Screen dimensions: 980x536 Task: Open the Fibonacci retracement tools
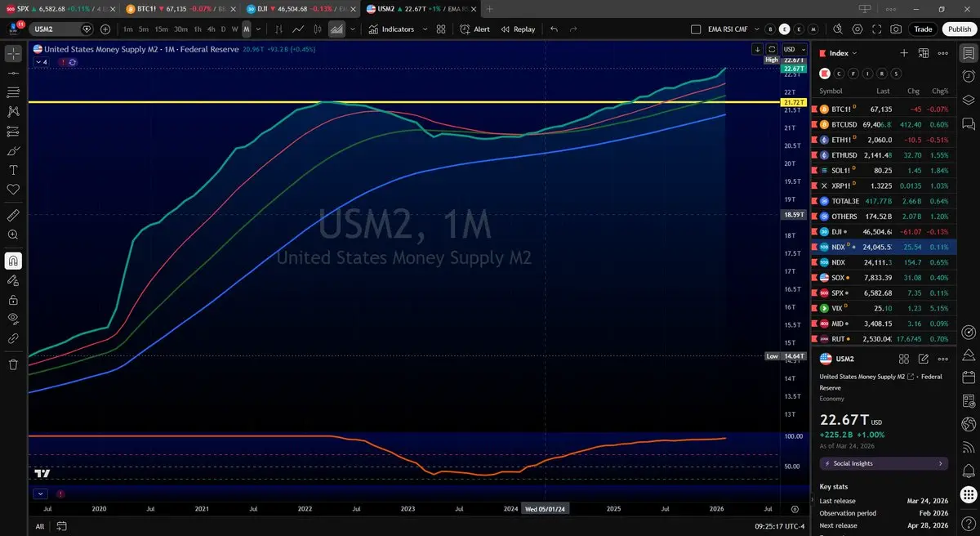pos(13,92)
